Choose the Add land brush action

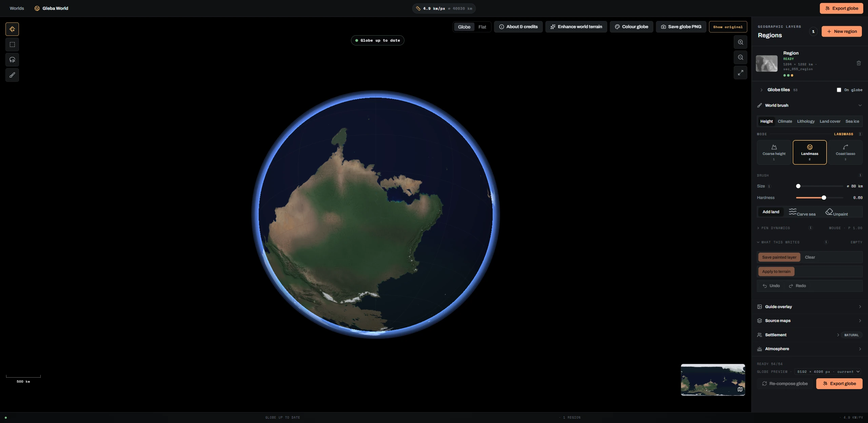point(771,212)
